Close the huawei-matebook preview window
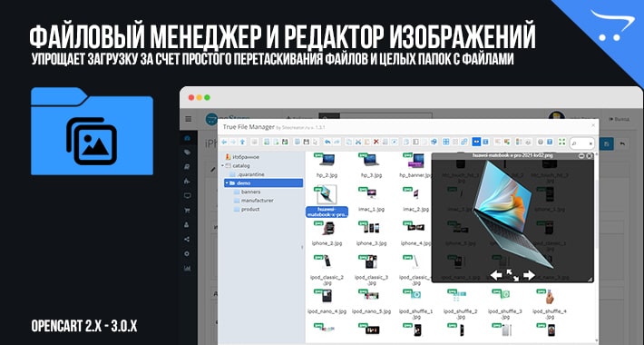This screenshot has height=345, width=644. point(590,156)
